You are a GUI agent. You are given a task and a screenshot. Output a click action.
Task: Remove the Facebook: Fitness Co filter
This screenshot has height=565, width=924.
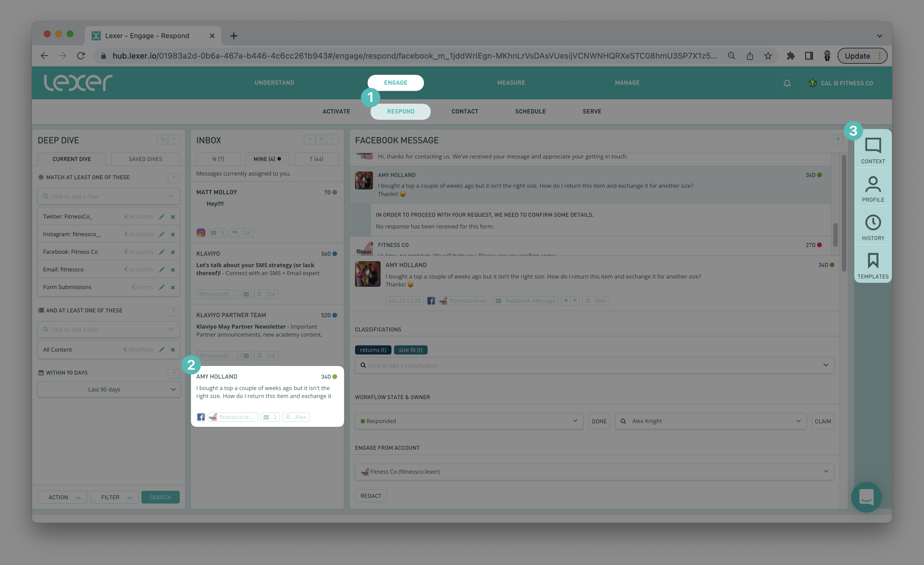click(x=173, y=252)
